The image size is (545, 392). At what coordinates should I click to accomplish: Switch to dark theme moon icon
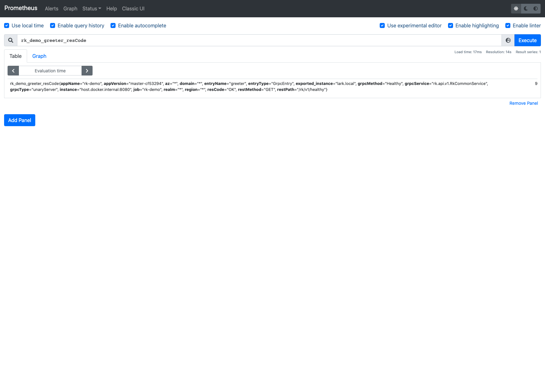click(x=526, y=8)
